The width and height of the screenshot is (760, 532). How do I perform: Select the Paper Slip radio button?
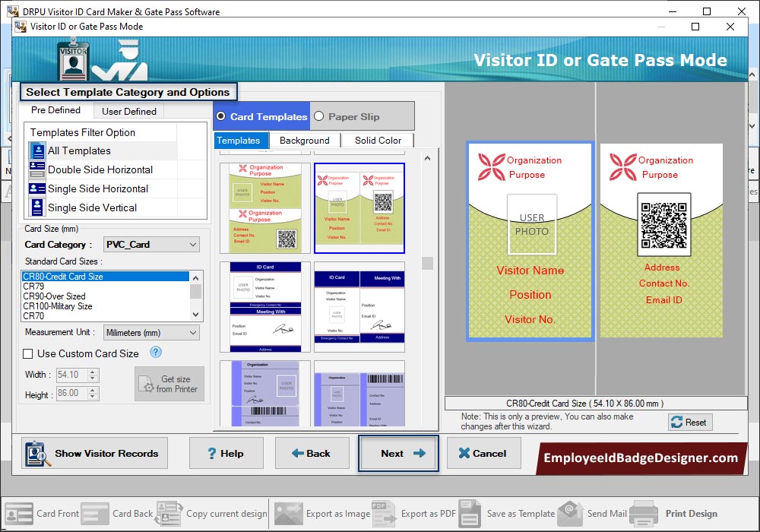pos(318,116)
